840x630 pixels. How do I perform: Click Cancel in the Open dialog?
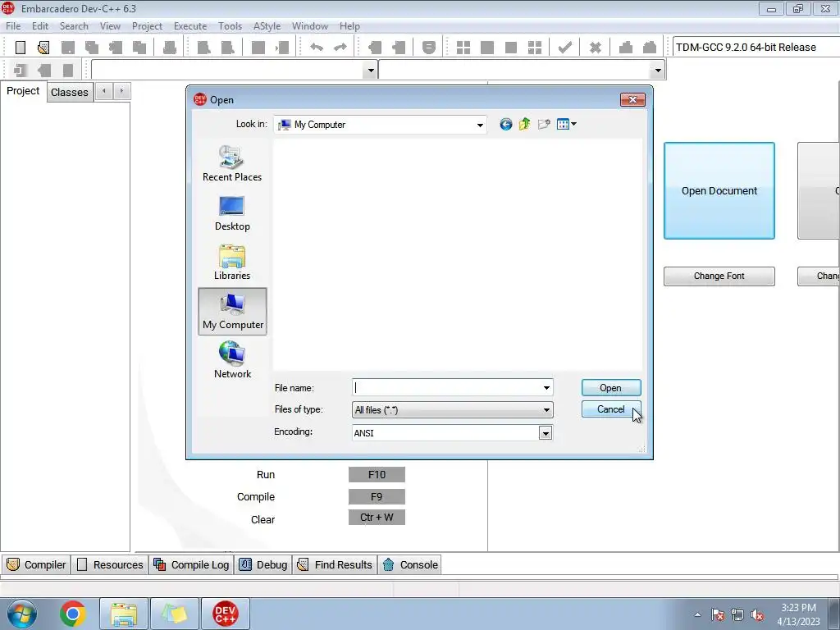(x=610, y=409)
